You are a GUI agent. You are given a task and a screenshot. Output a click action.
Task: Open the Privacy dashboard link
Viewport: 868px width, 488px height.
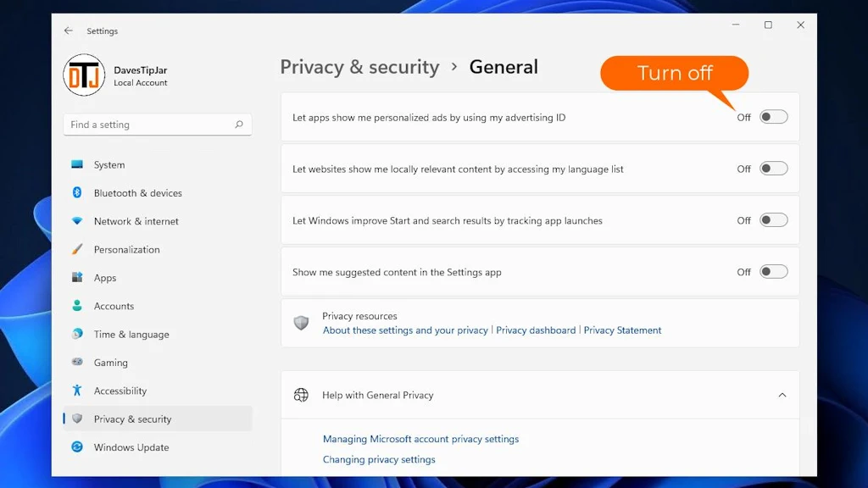[x=536, y=330]
